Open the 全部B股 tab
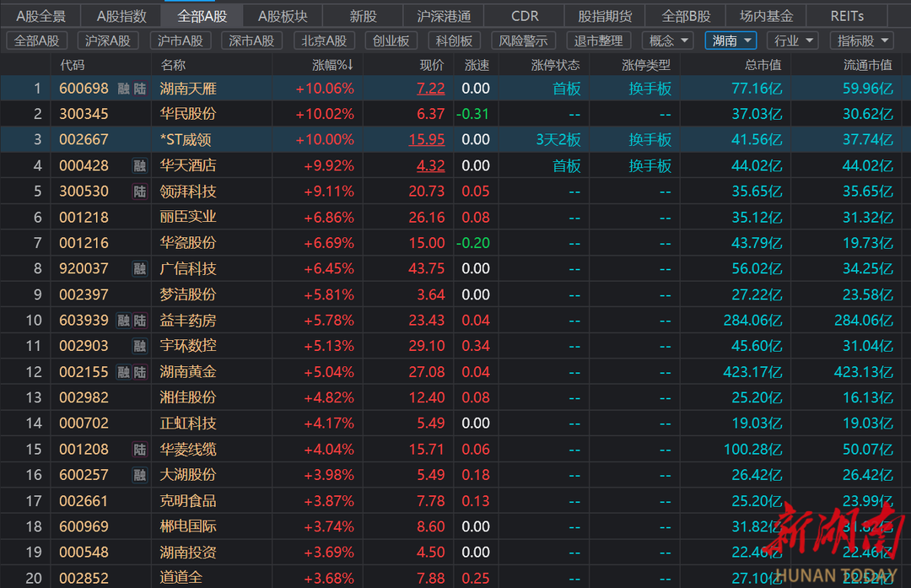The image size is (911, 588). pos(686,16)
